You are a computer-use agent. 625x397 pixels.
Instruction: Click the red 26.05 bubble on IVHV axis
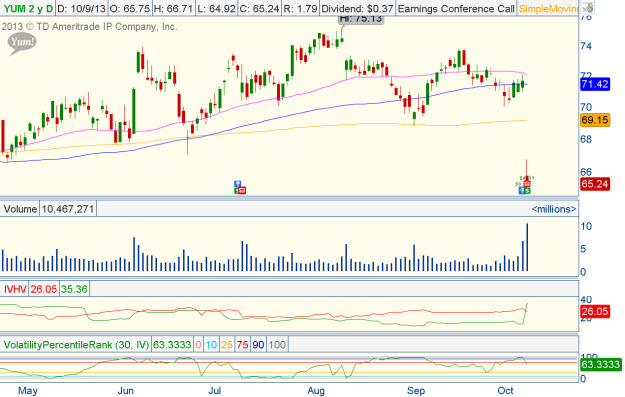tap(595, 311)
